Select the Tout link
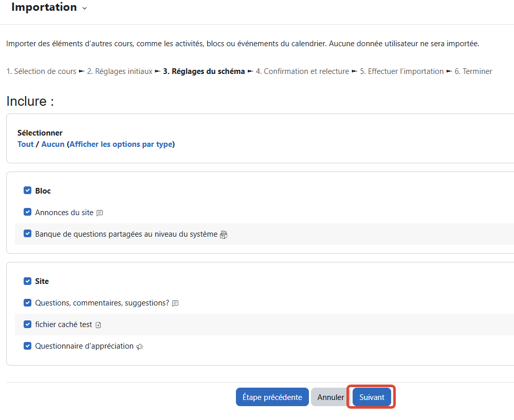Viewport: 514px width, 420px height. click(26, 144)
